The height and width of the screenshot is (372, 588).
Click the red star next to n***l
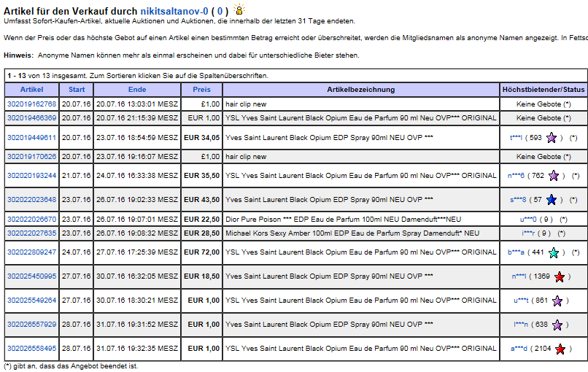[560, 276]
